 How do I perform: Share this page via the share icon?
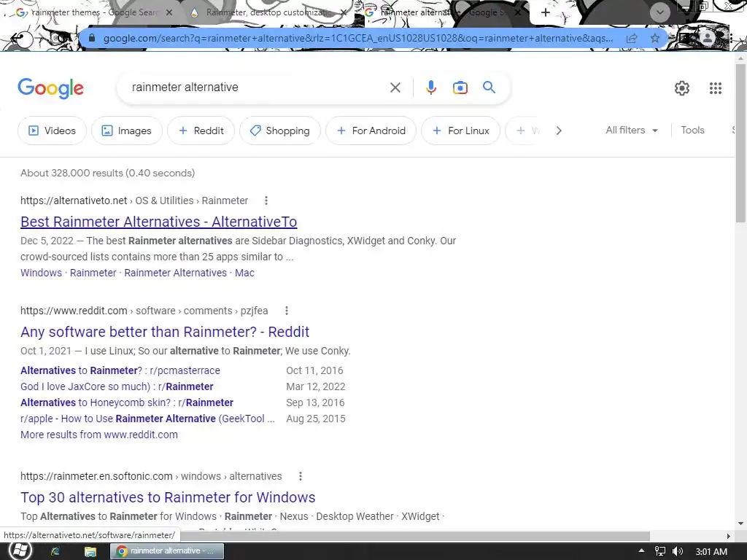click(632, 38)
